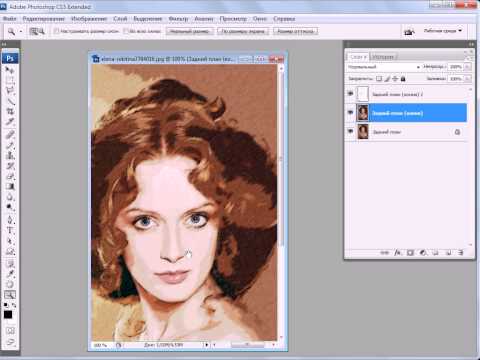
Task: Toggle 'Настраивать размер окон' checkbox
Action: (57, 31)
